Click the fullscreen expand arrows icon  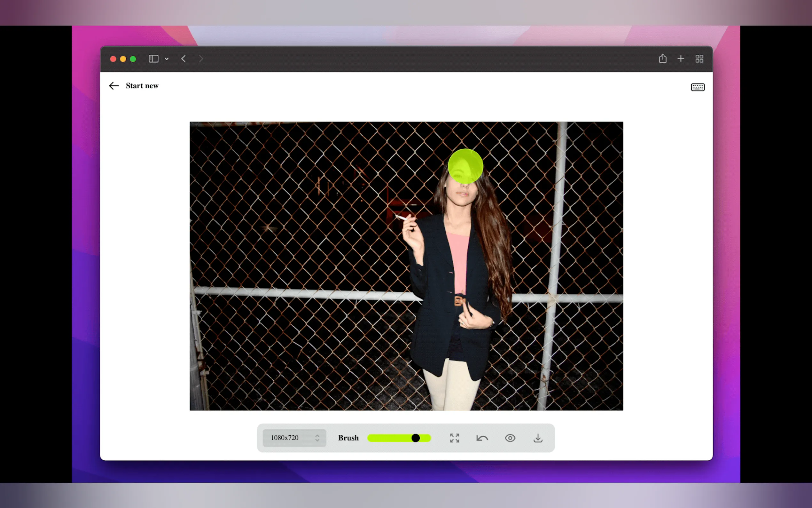tap(454, 438)
